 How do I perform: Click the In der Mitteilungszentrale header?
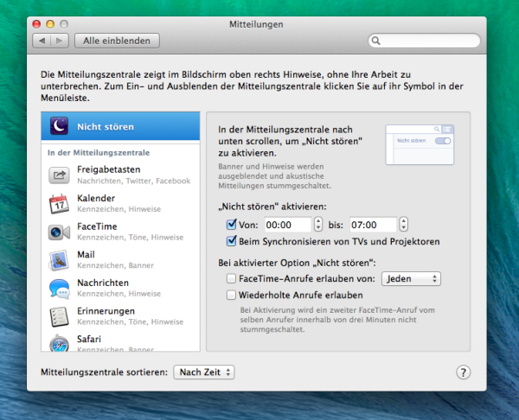[x=99, y=153]
